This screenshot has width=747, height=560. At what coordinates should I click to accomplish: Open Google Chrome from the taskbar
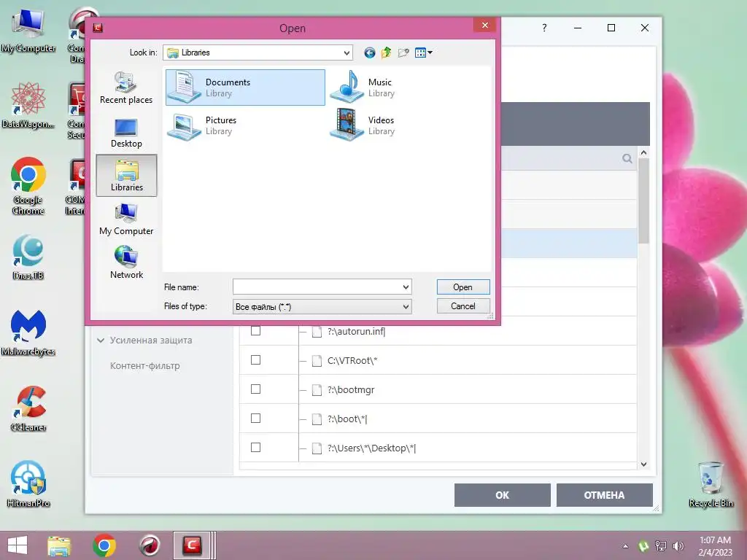point(104,545)
